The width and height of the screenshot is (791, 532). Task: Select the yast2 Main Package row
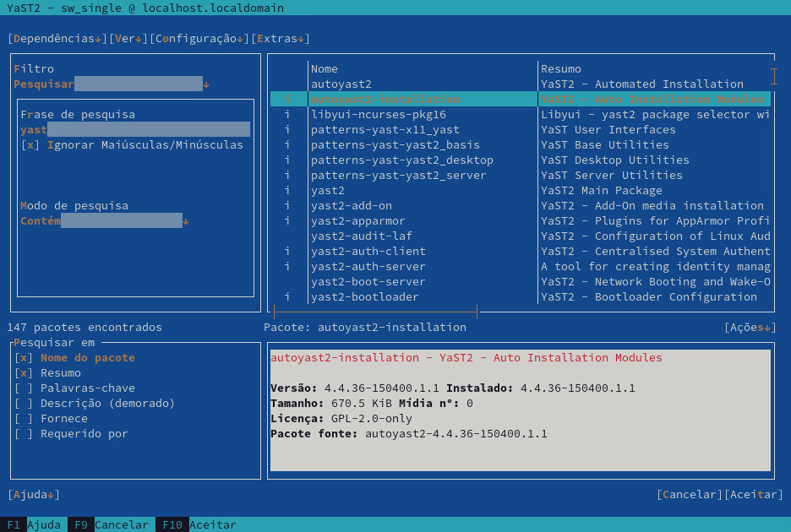[x=520, y=191]
